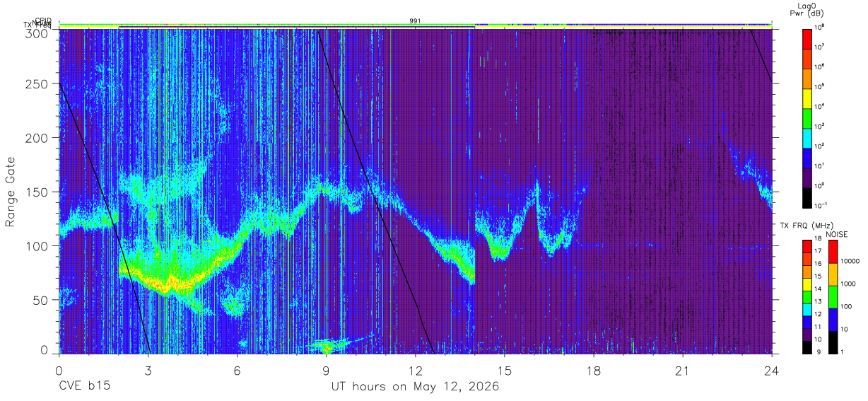Click the y-axis tick label '250'
The height and width of the screenshot is (401, 868).
click(38, 84)
